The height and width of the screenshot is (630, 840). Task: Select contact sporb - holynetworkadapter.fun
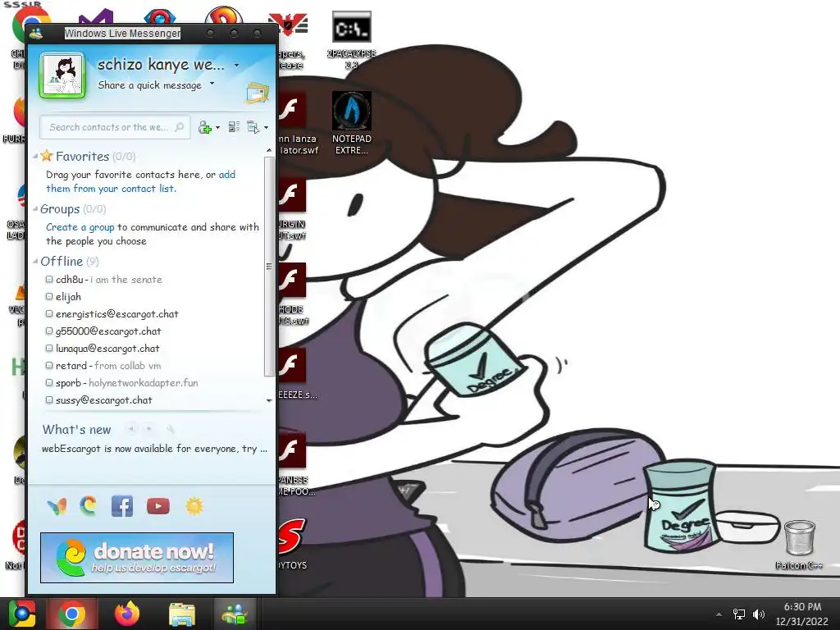(x=122, y=383)
